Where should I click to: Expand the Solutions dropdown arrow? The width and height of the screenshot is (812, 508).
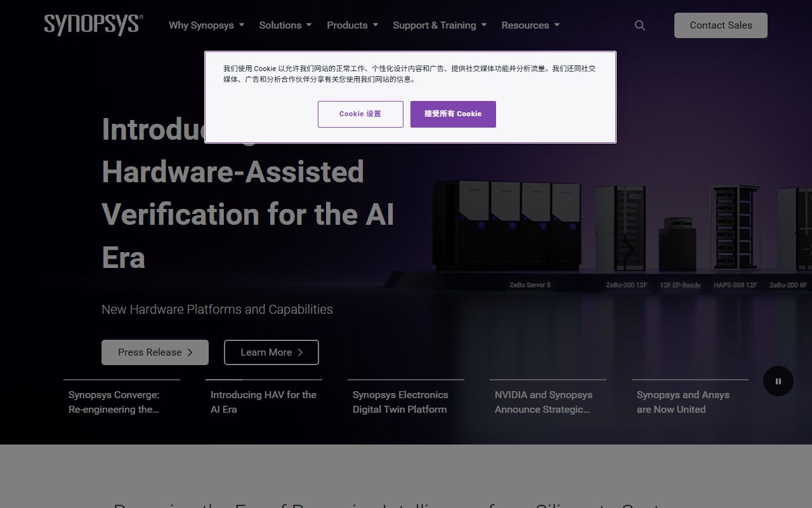(x=309, y=25)
